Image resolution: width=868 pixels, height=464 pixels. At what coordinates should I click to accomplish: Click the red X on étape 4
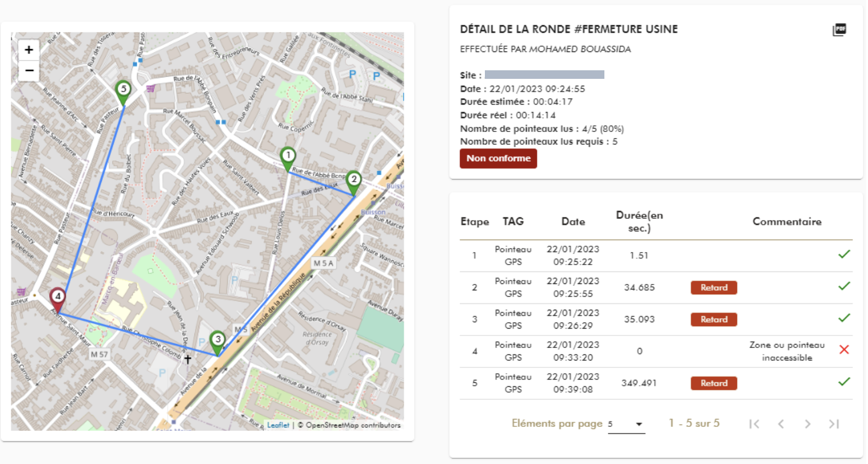[844, 349]
